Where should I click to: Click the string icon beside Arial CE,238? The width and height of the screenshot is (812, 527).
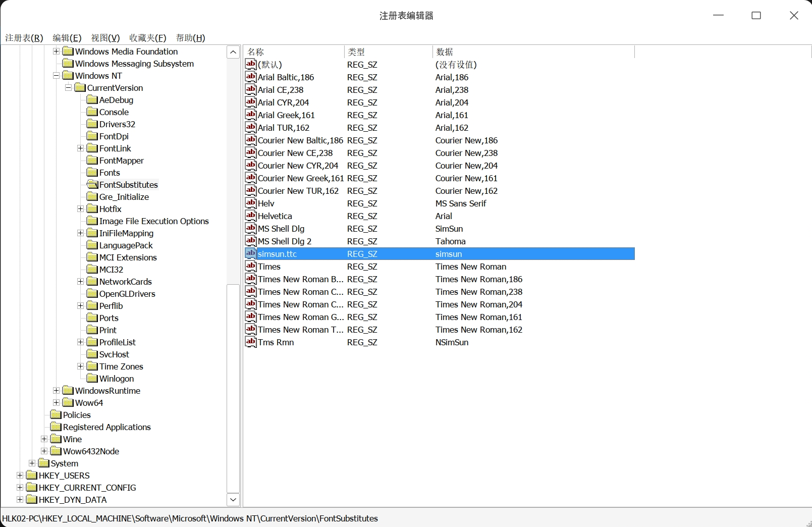[x=251, y=89]
